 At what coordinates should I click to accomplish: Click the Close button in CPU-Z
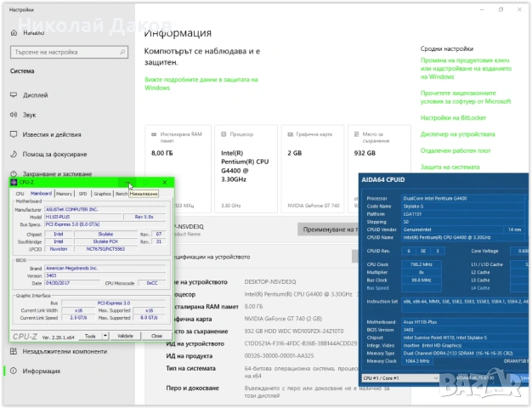[156, 336]
